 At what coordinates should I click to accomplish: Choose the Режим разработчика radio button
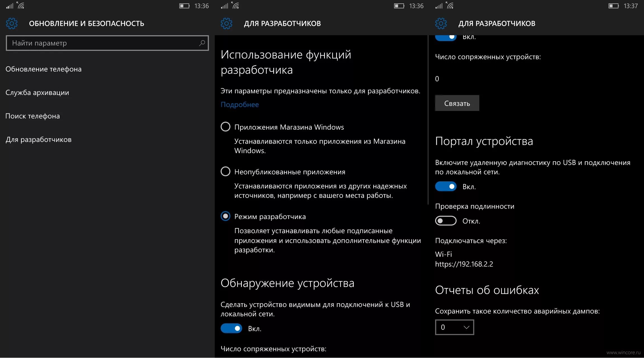point(226,216)
